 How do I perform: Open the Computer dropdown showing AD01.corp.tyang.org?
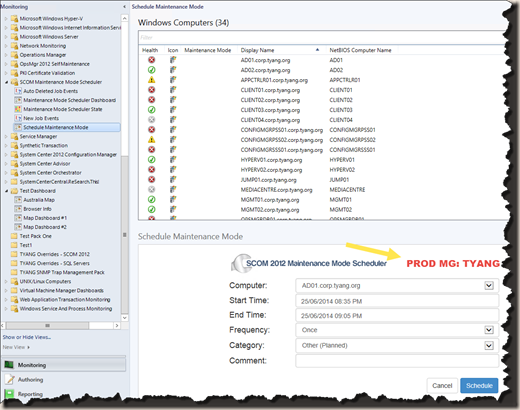[x=489, y=286]
